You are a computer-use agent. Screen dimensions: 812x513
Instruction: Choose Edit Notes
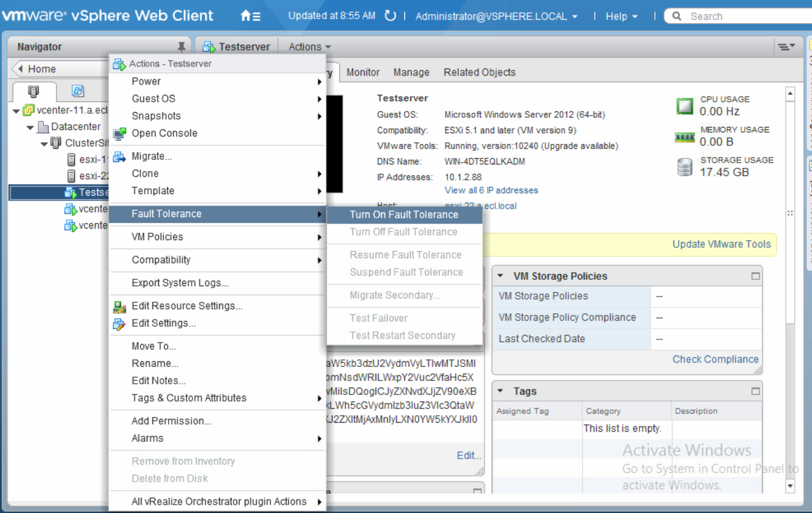218,381
